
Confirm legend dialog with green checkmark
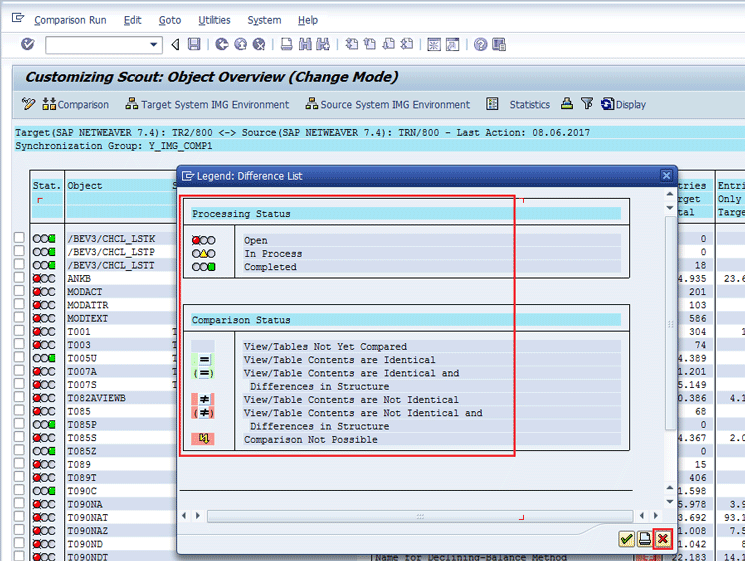click(x=626, y=539)
